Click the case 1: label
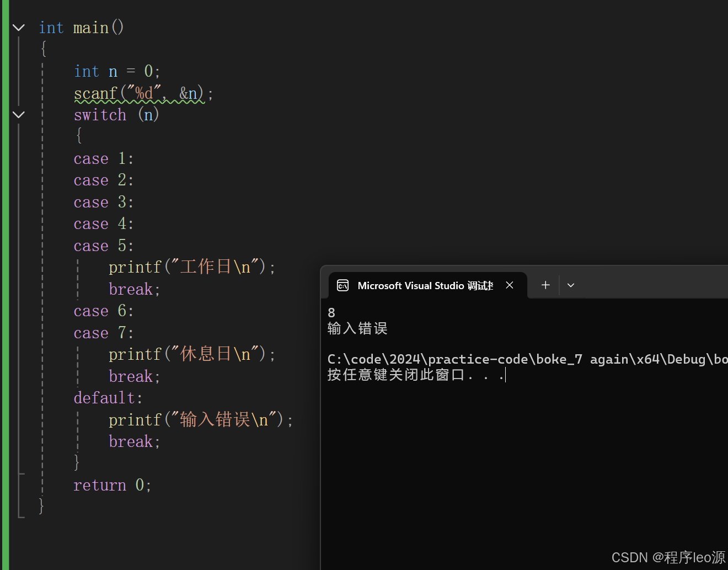 click(x=104, y=159)
